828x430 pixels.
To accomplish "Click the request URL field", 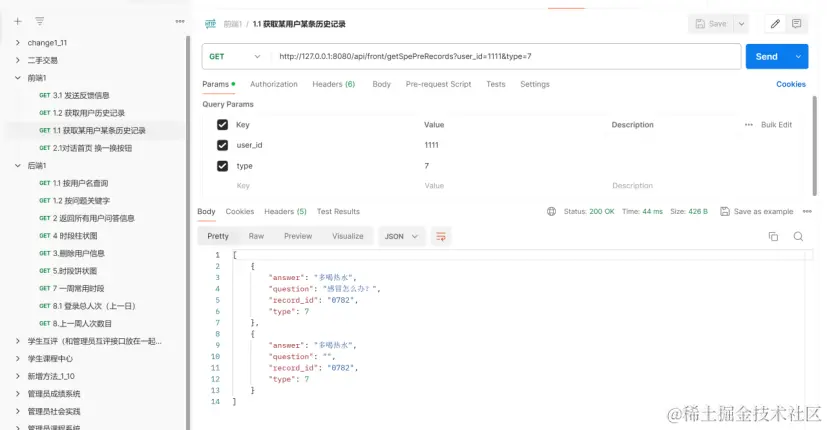I will pos(506,57).
